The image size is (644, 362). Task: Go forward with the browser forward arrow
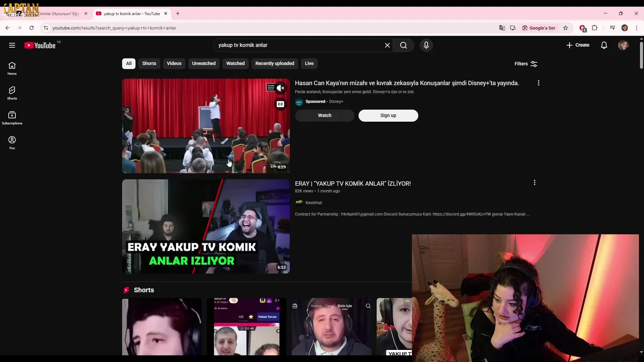[20, 28]
